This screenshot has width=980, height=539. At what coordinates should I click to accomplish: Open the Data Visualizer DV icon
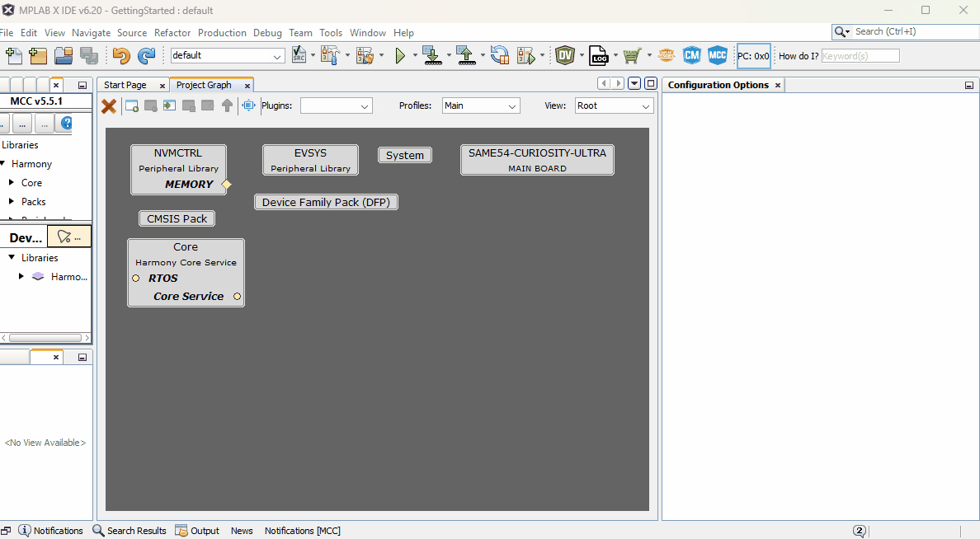565,55
